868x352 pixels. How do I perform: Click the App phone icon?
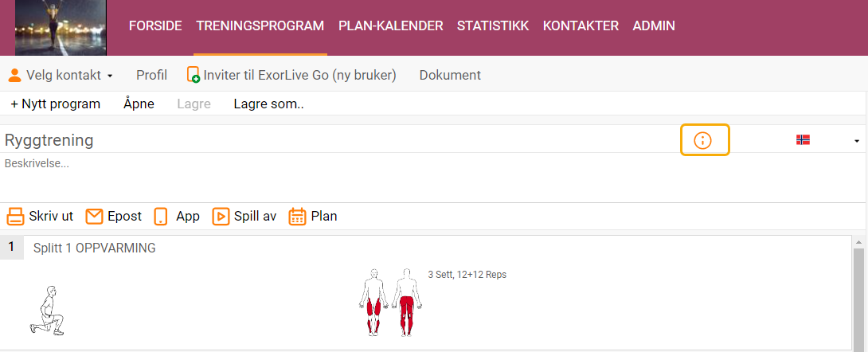point(161,217)
